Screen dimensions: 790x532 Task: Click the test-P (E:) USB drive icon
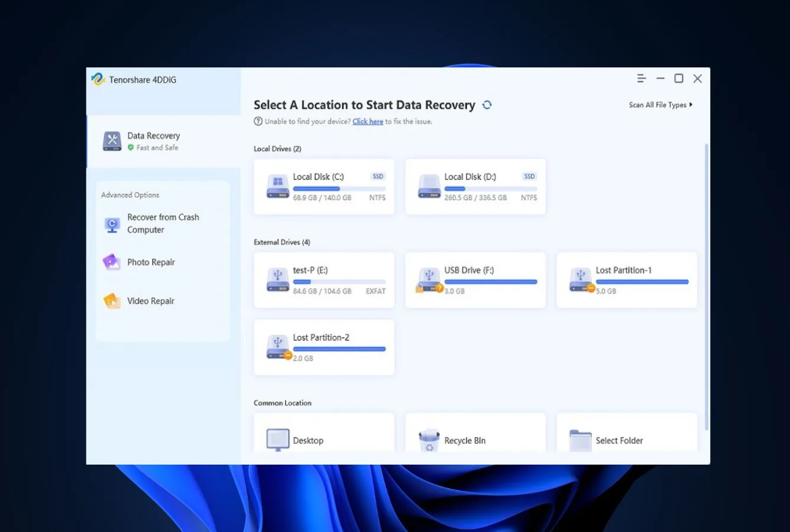pos(278,280)
